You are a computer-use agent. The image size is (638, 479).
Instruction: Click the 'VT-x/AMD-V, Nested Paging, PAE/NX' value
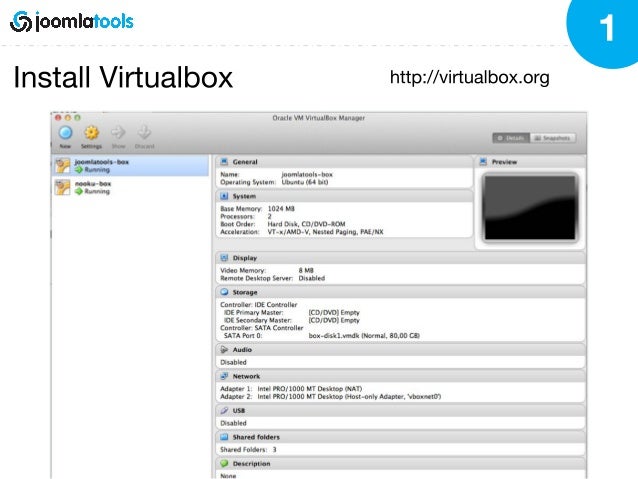[x=325, y=232]
